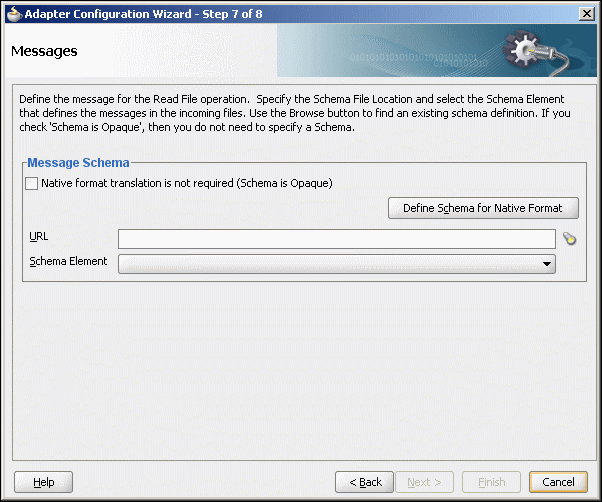Image resolution: width=602 pixels, height=502 pixels.
Task: Focus the URL text field
Action: pyautogui.click(x=337, y=239)
